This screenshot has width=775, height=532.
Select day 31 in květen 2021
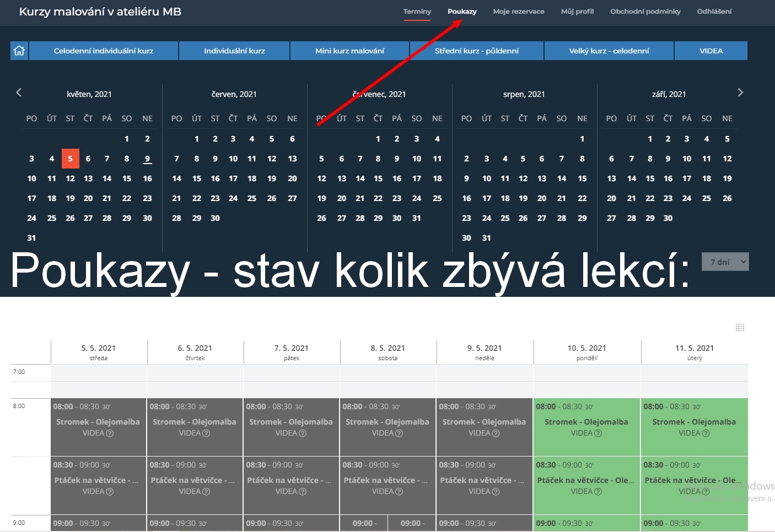pos(31,238)
